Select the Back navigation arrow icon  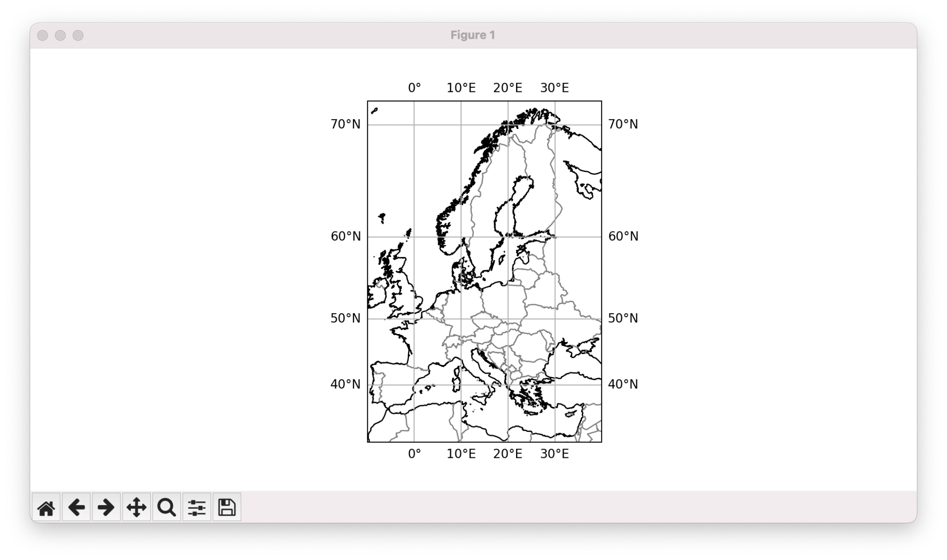pyautogui.click(x=76, y=507)
